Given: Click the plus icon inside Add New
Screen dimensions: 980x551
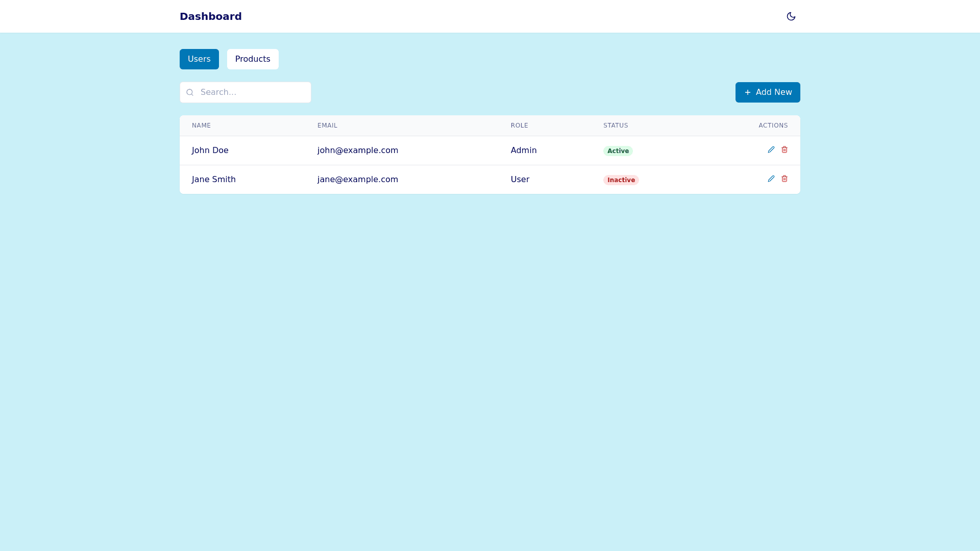Looking at the screenshot, I should (747, 92).
